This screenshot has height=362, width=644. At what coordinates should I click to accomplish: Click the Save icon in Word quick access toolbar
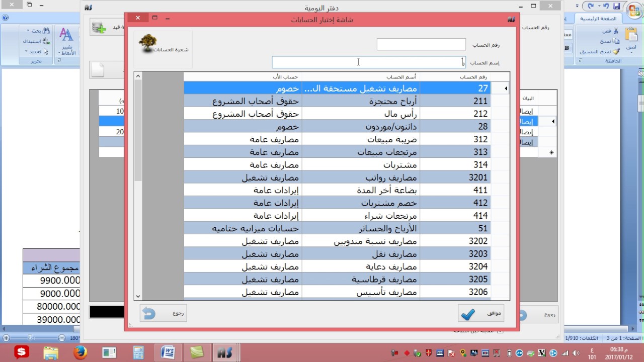(x=617, y=6)
